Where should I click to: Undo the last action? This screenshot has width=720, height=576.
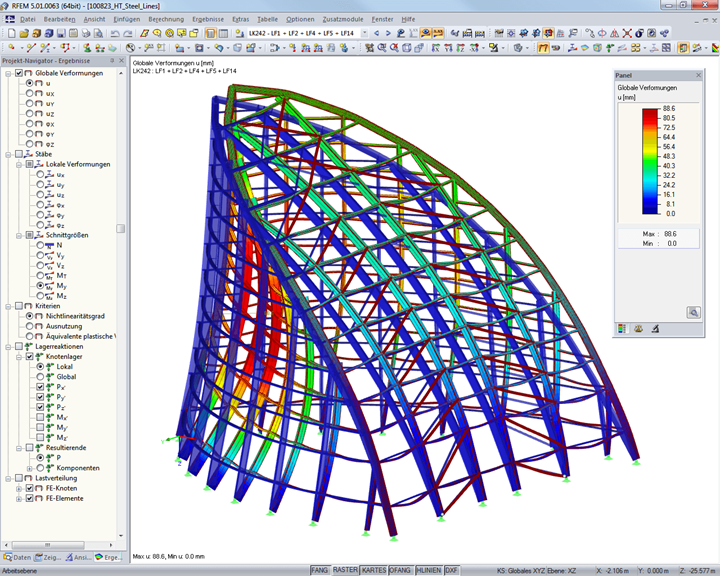[115, 33]
